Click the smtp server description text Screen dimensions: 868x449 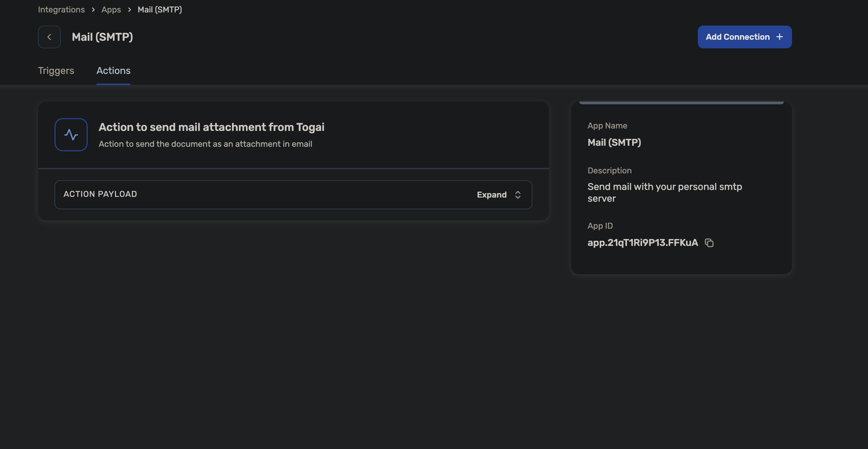(665, 192)
